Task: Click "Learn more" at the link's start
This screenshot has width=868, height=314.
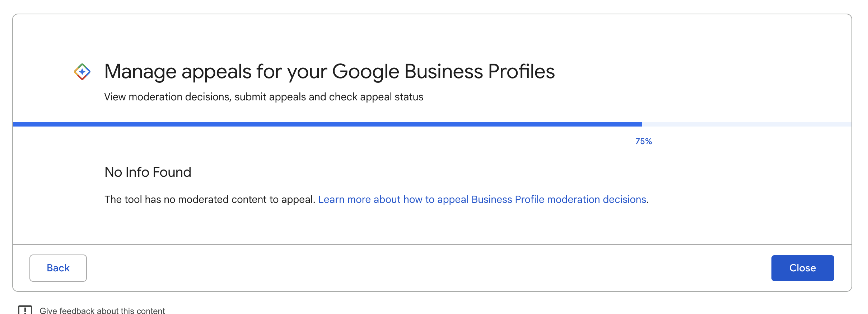Action: (344, 199)
